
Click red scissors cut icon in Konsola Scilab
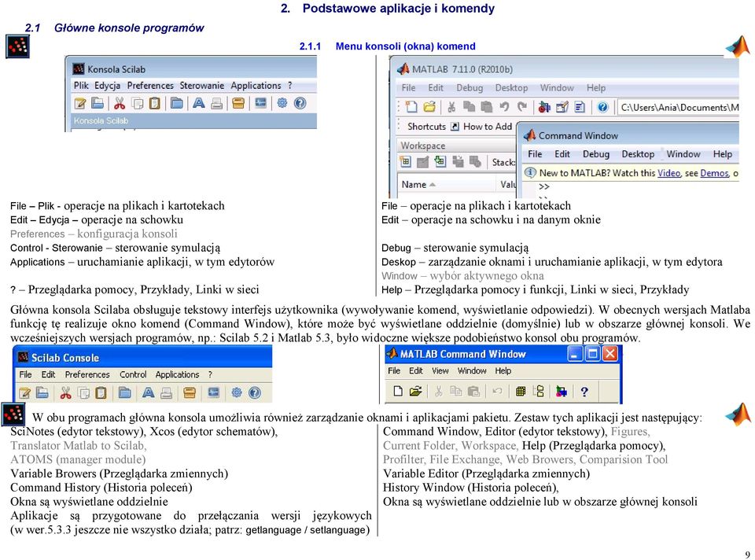pos(120,103)
